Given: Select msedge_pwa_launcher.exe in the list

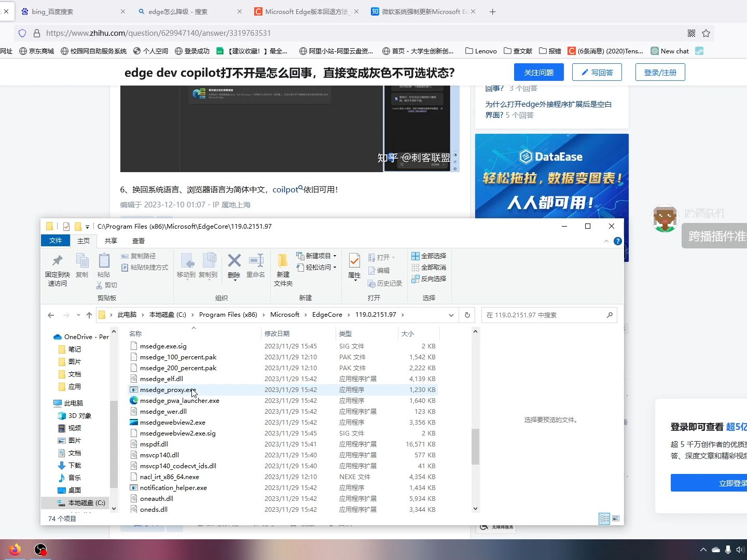Looking at the screenshot, I should tap(283, 401).
